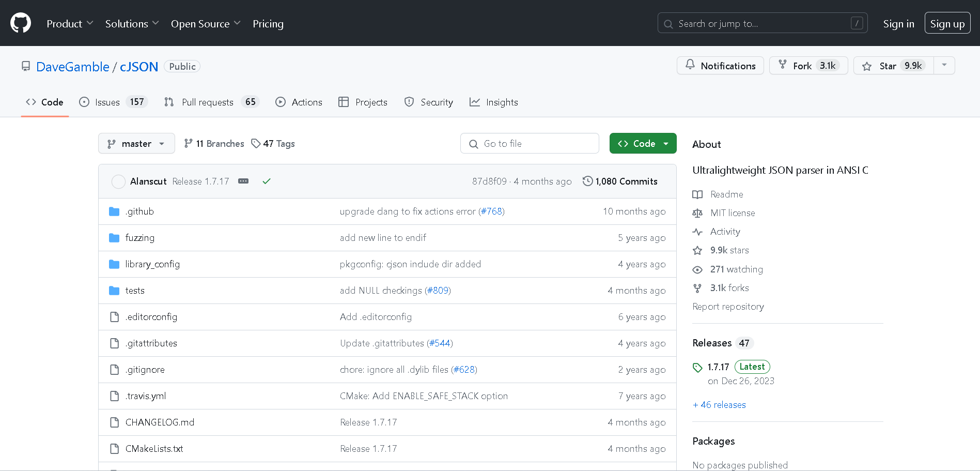
Task: Click the commit status checkmark icon
Action: click(267, 181)
